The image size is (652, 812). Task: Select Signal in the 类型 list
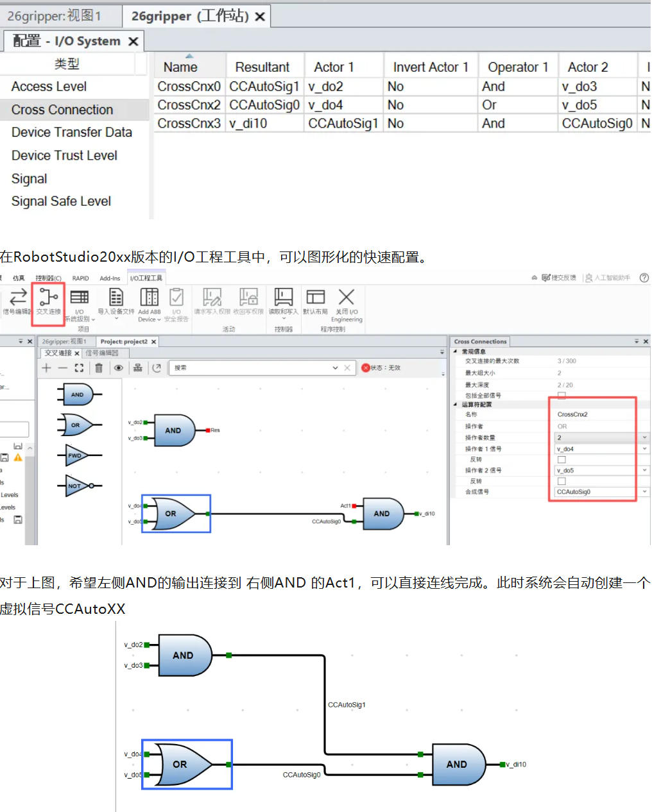(30, 179)
